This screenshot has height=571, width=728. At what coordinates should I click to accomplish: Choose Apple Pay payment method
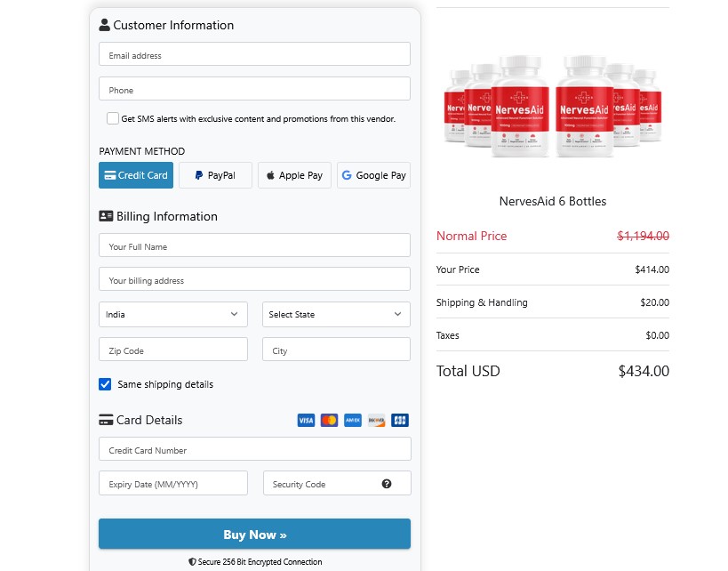294,175
